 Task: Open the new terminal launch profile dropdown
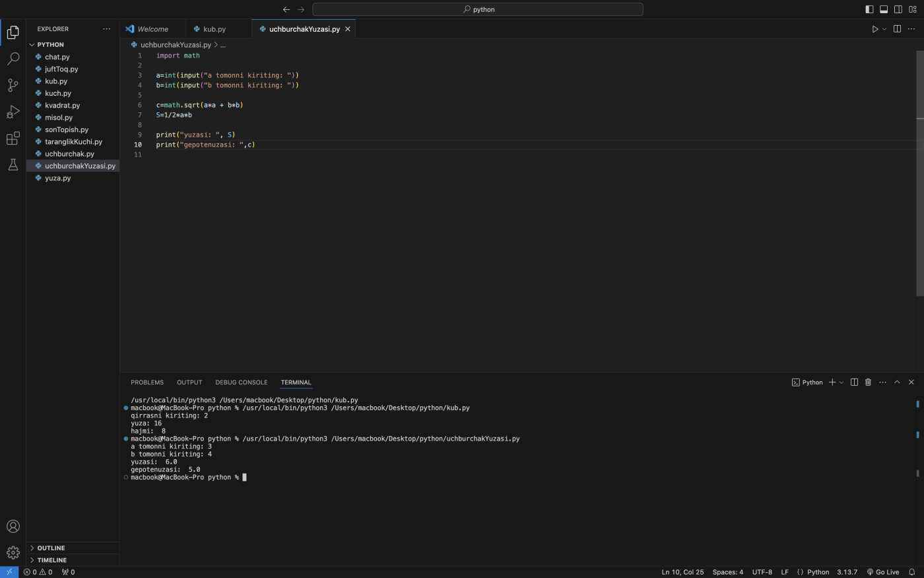click(x=841, y=382)
